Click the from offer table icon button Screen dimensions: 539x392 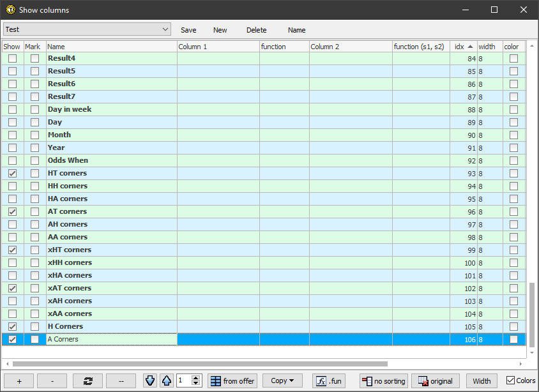click(232, 381)
